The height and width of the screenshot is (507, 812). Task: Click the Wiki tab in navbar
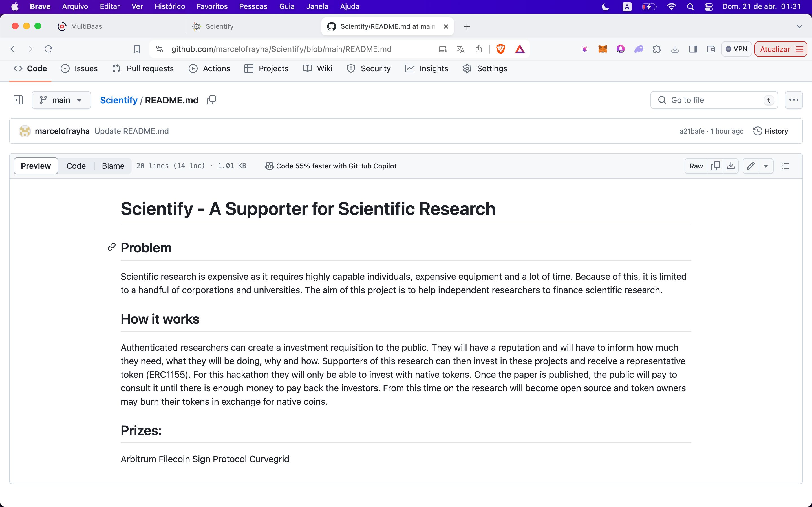[324, 68]
